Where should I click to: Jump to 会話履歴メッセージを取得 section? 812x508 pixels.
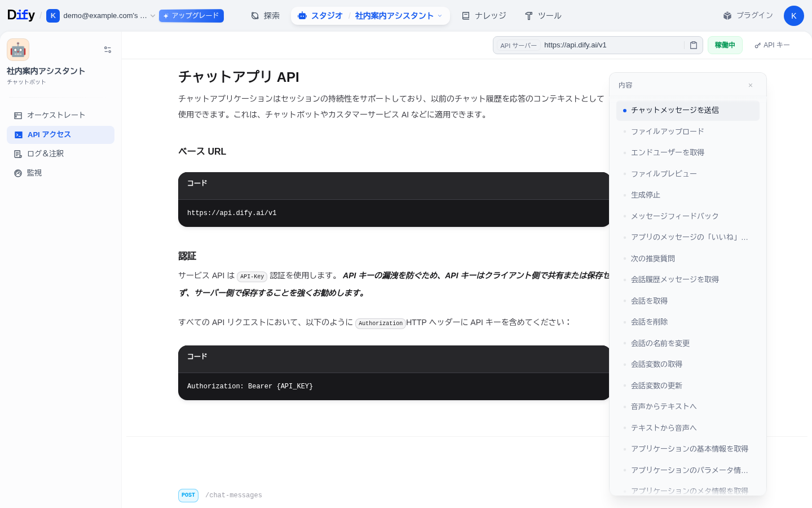coord(688,280)
